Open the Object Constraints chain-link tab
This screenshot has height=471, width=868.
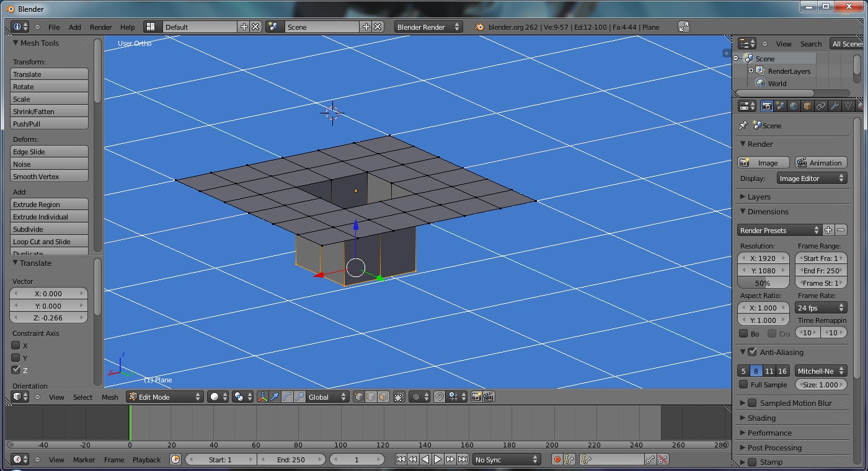point(821,106)
